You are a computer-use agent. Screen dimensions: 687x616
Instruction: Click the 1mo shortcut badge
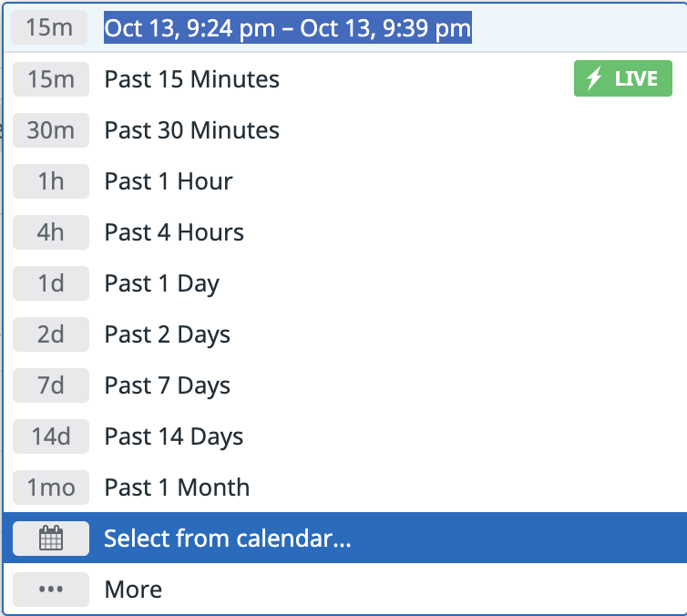click(51, 488)
